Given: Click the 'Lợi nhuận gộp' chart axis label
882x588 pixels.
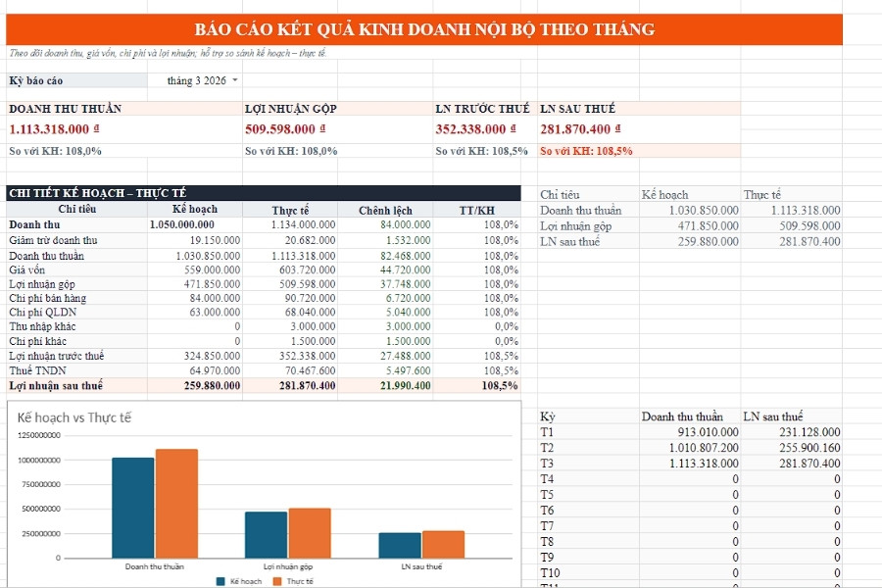Looking at the screenshot, I should [288, 566].
